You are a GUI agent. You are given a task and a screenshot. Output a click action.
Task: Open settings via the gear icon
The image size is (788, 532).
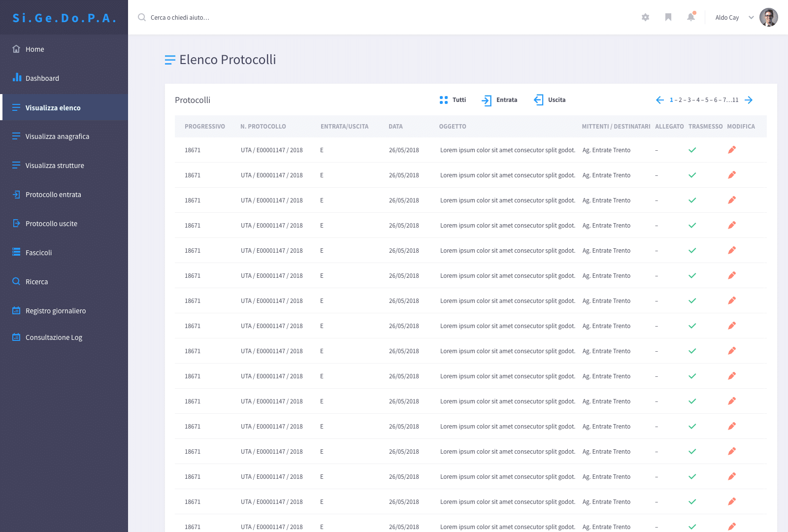pos(645,17)
